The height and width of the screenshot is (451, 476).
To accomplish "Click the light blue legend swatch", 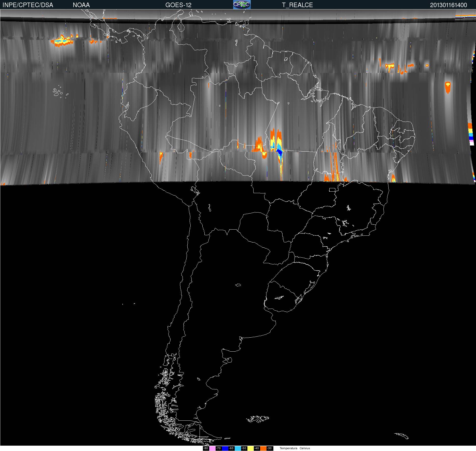I will 238,448.
